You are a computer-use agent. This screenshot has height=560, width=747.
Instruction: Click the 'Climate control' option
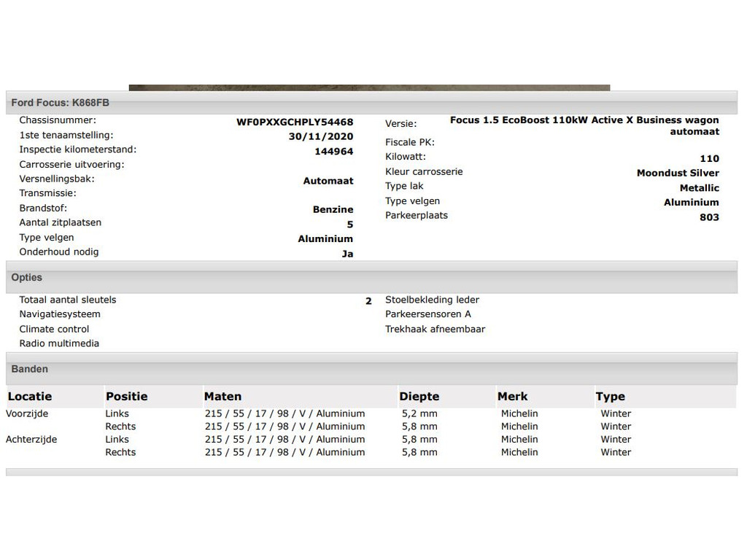pyautogui.click(x=54, y=329)
